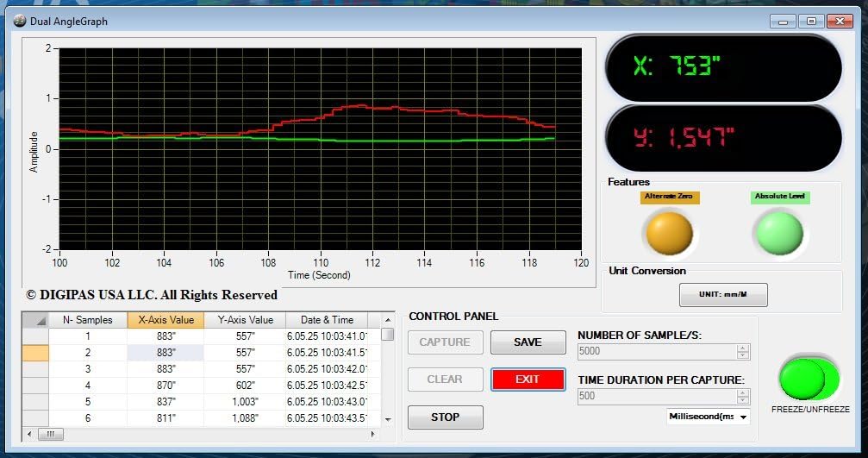This screenshot has width=868, height=458.
Task: Increase Number of Samples with up arrow
Action: coord(743,348)
